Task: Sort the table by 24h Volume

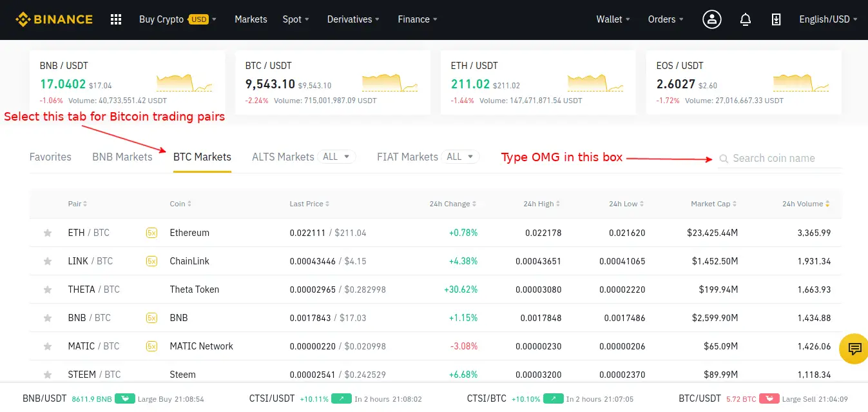Action: tap(806, 204)
